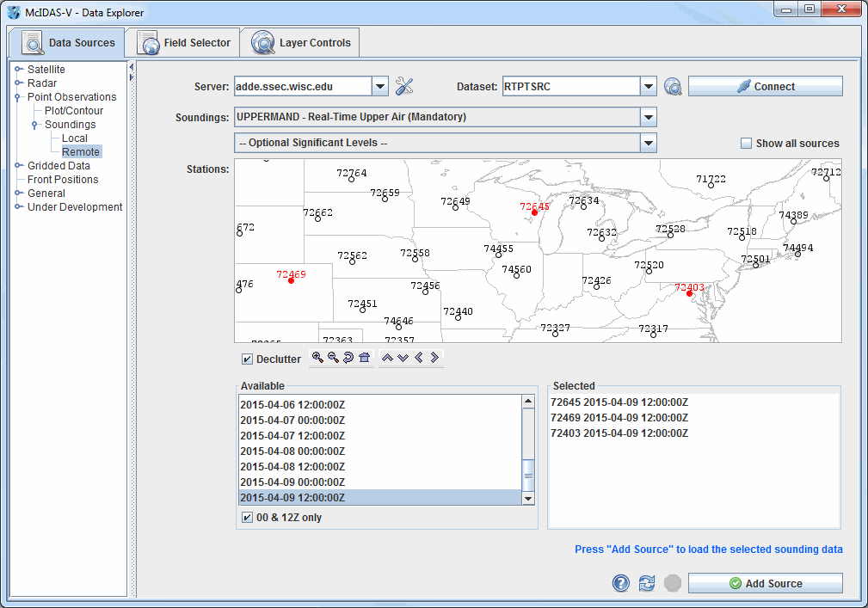Open the Server dropdown list

pyautogui.click(x=380, y=86)
